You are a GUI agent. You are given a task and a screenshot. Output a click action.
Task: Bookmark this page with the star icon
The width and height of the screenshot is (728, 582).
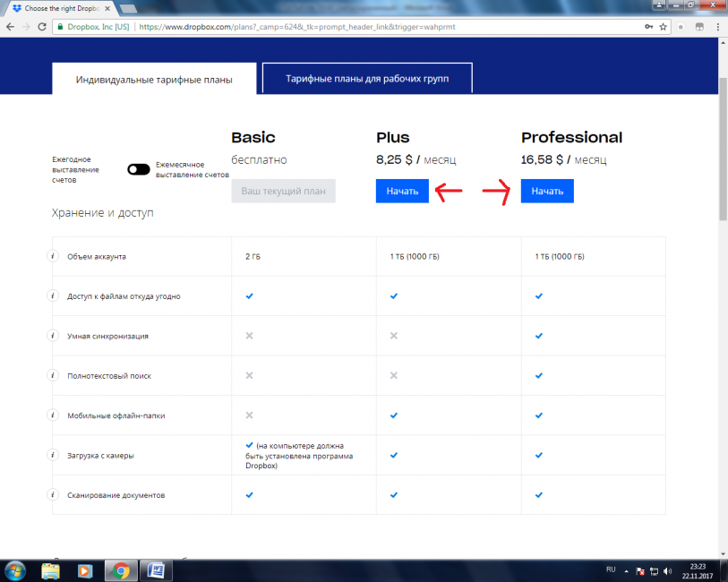(663, 27)
